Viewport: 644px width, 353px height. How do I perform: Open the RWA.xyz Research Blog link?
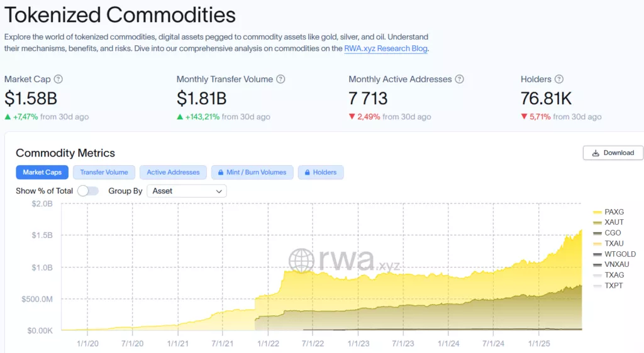[386, 48]
